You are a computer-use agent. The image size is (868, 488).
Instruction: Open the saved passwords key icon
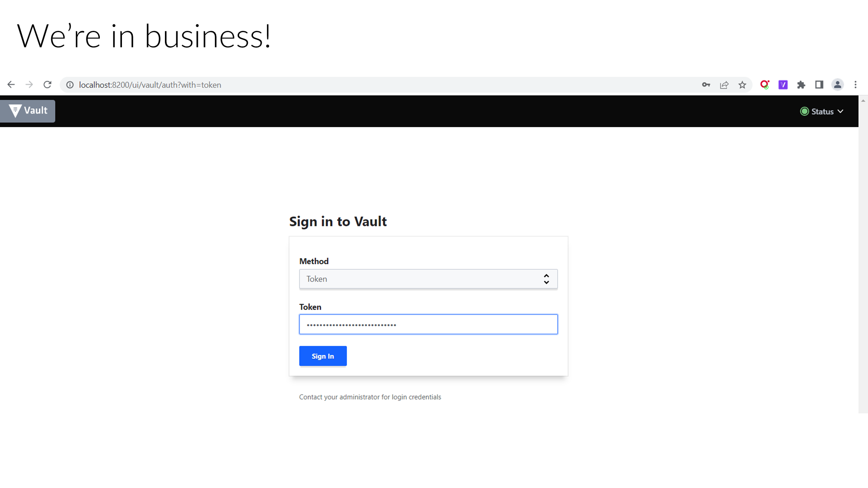point(706,85)
